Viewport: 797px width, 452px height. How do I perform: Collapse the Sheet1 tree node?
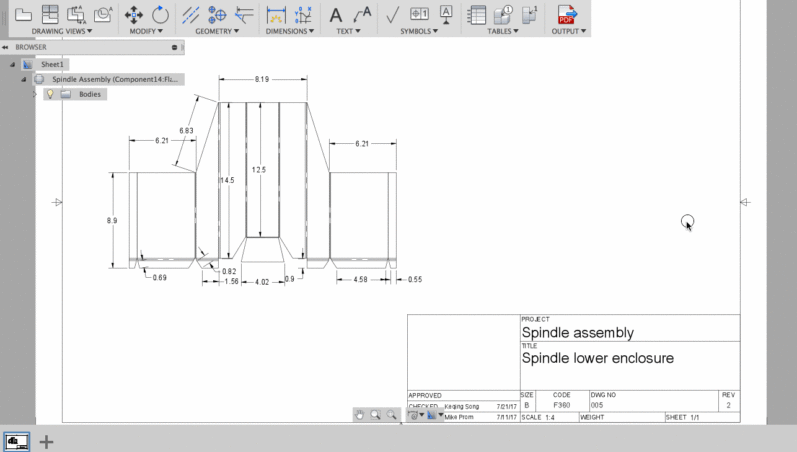[x=12, y=65]
